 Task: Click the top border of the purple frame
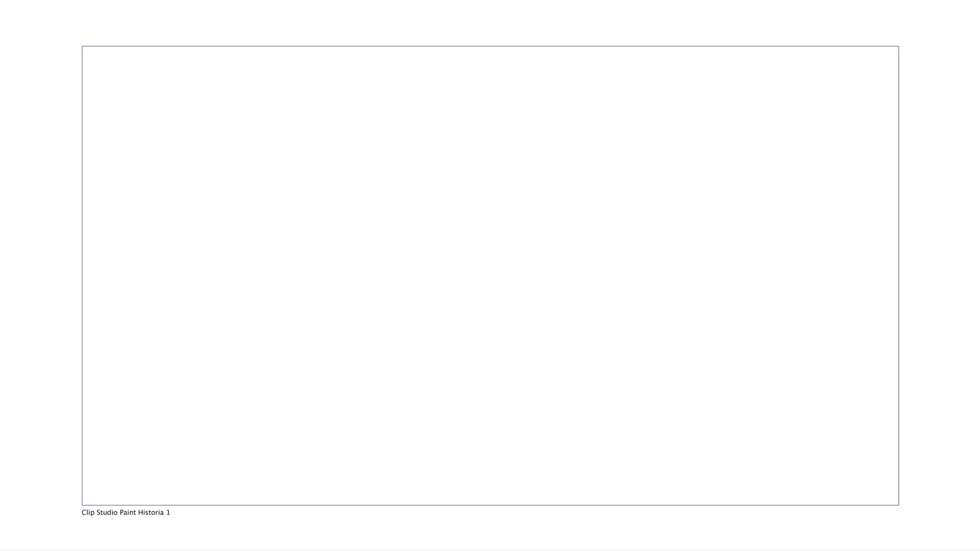490,46
